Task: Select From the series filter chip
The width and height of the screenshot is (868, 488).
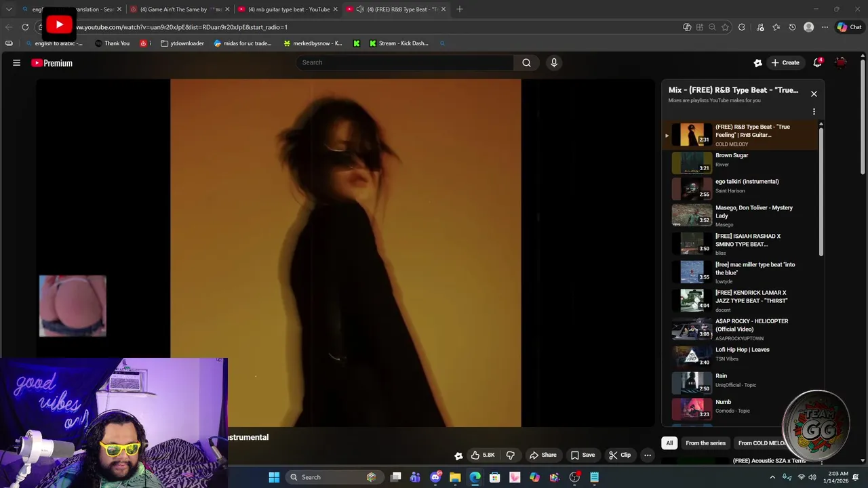Action: [x=705, y=443]
